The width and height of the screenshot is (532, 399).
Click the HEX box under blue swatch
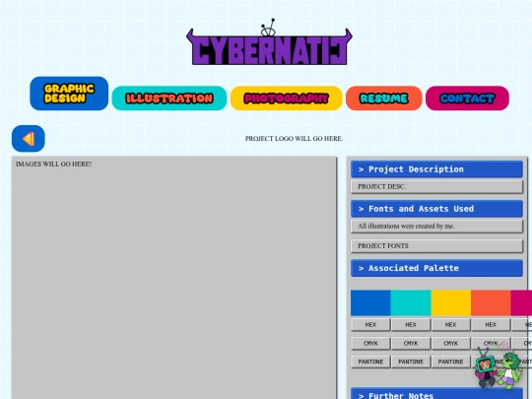pos(370,325)
